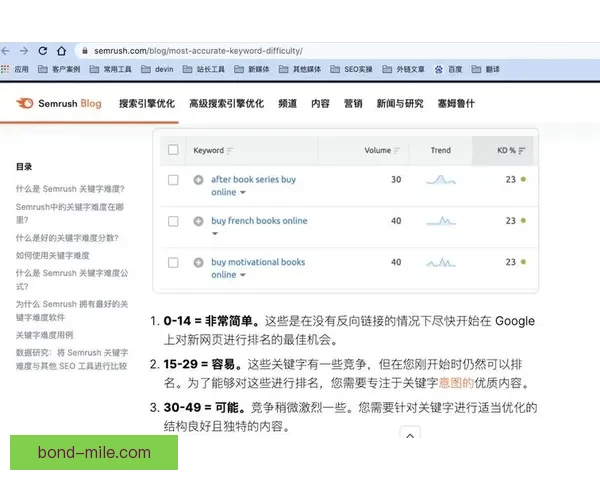Click the browser forward arrow

(x=24, y=51)
